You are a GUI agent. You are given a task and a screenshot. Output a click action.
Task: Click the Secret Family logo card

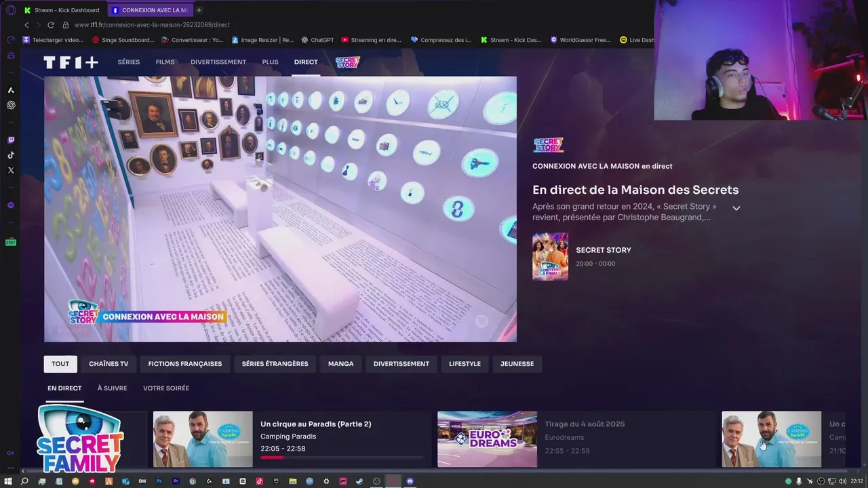coord(79,439)
